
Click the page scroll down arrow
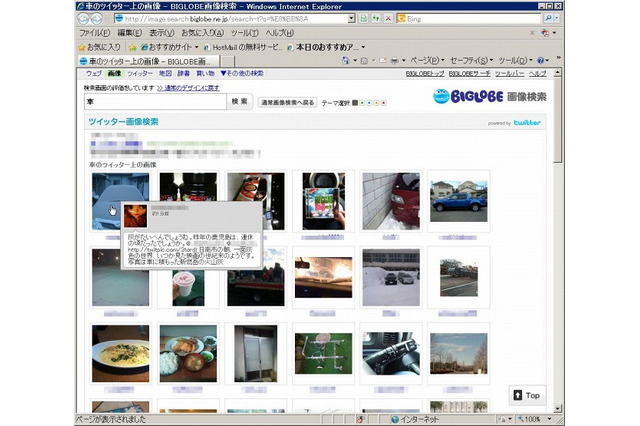(x=558, y=408)
